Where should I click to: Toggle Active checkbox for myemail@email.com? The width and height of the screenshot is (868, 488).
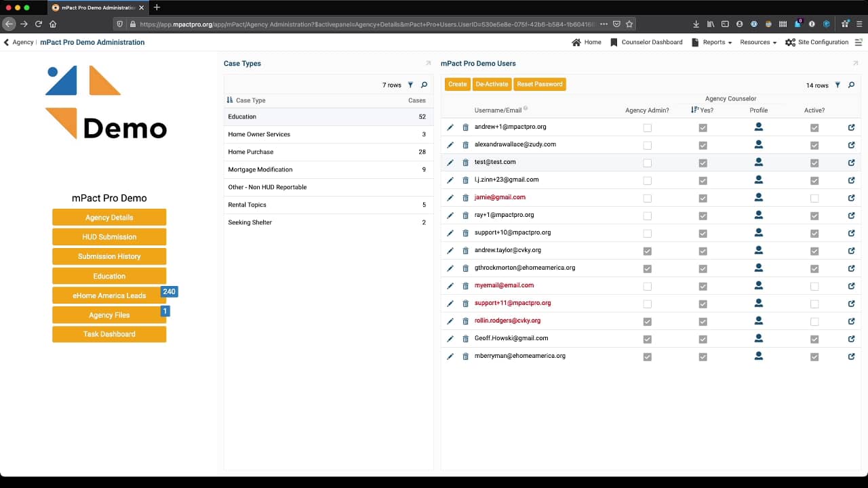click(814, 286)
